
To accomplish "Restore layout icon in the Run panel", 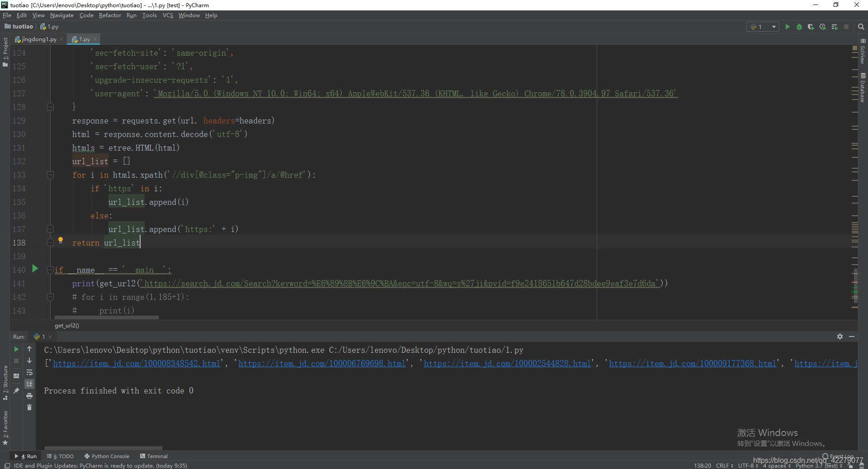I will [x=16, y=376].
